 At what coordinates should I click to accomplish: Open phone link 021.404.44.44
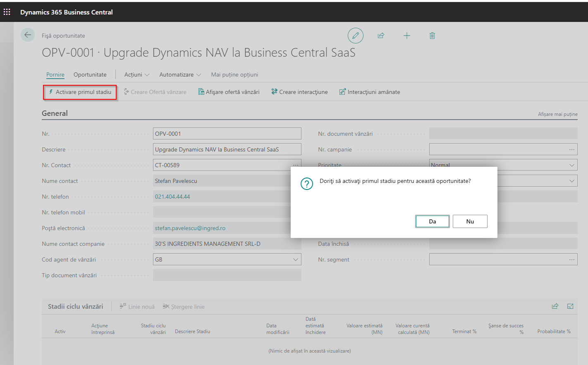[172, 197]
